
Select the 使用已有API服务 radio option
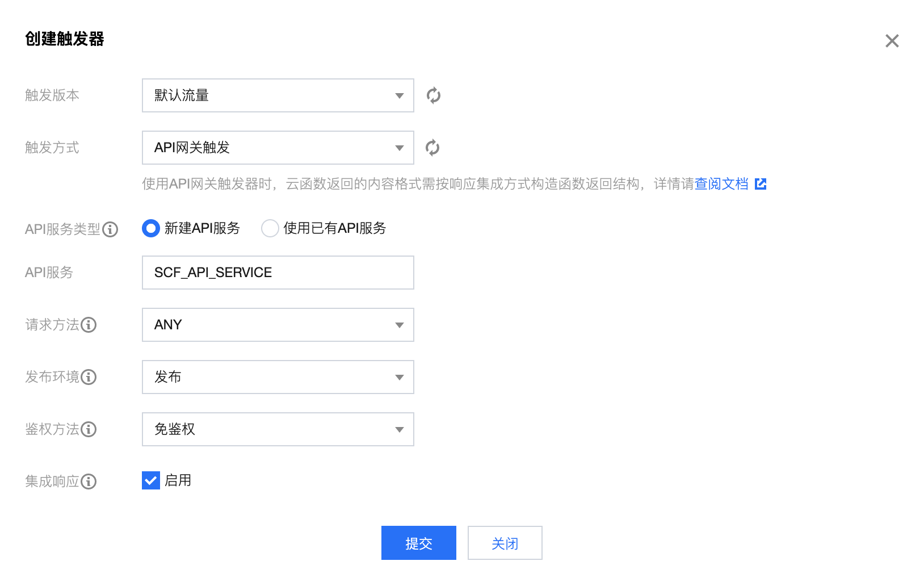point(270,228)
